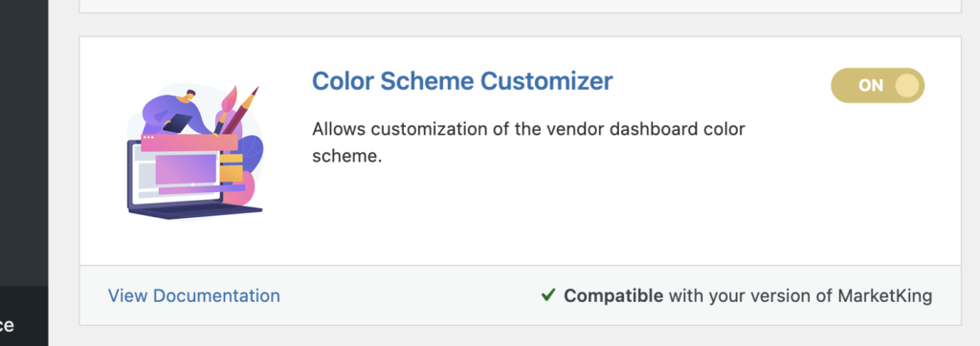Click the paintbrush in the illustration

[x=225, y=109]
